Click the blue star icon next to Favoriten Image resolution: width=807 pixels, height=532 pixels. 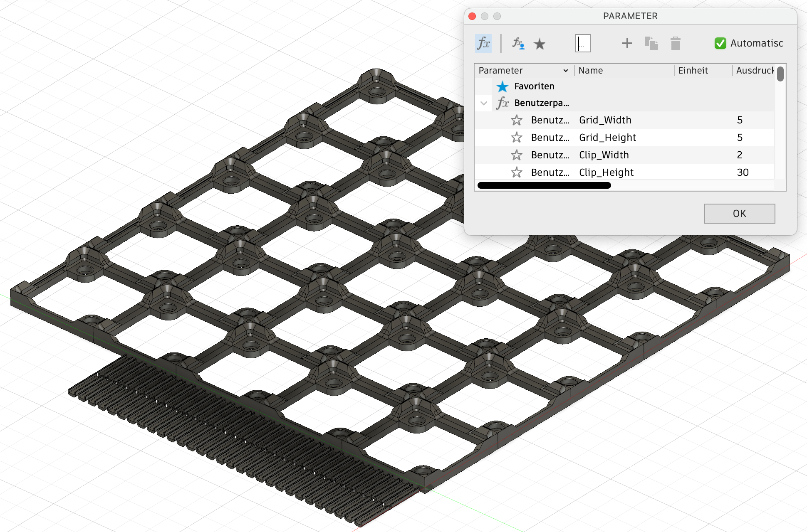(x=503, y=86)
